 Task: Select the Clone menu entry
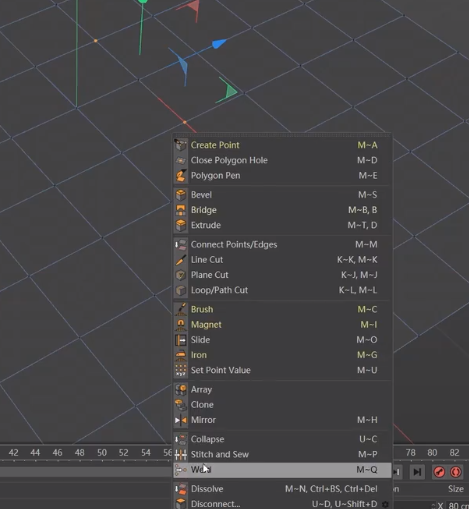click(282, 405)
